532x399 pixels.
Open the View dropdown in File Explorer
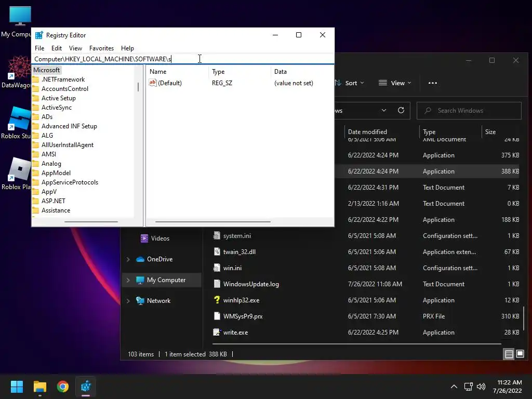pos(395,83)
